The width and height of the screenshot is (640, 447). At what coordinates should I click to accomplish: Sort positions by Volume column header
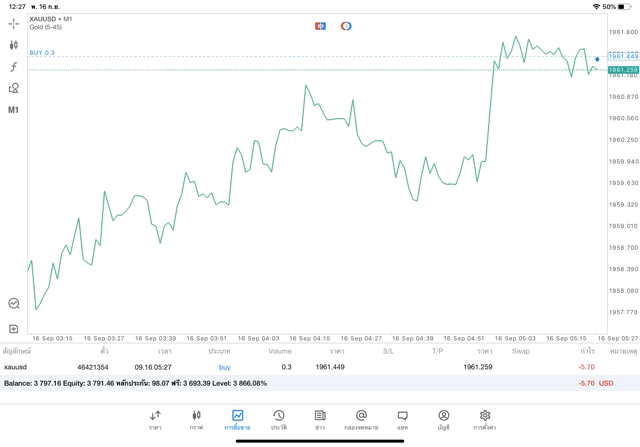point(280,352)
